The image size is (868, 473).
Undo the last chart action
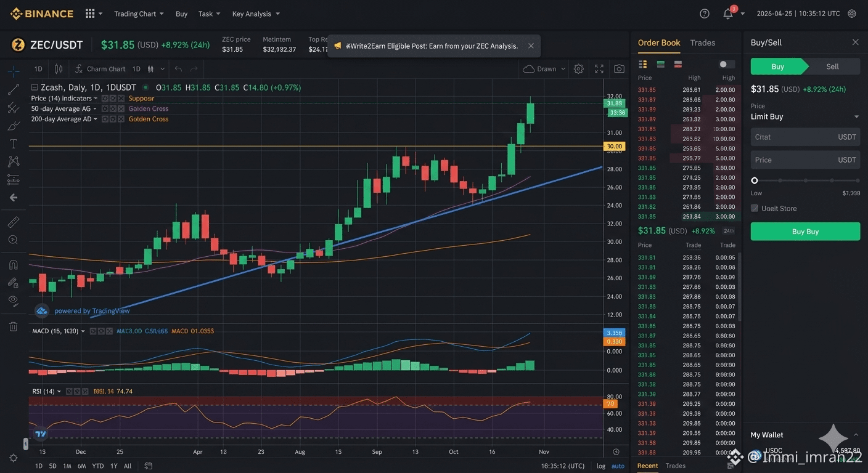click(178, 69)
